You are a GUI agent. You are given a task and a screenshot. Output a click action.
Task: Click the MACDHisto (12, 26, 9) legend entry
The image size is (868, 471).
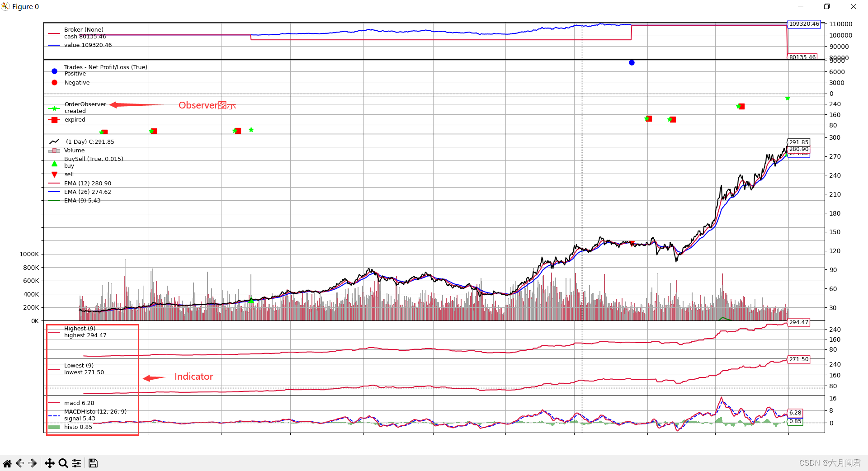[x=95, y=412]
